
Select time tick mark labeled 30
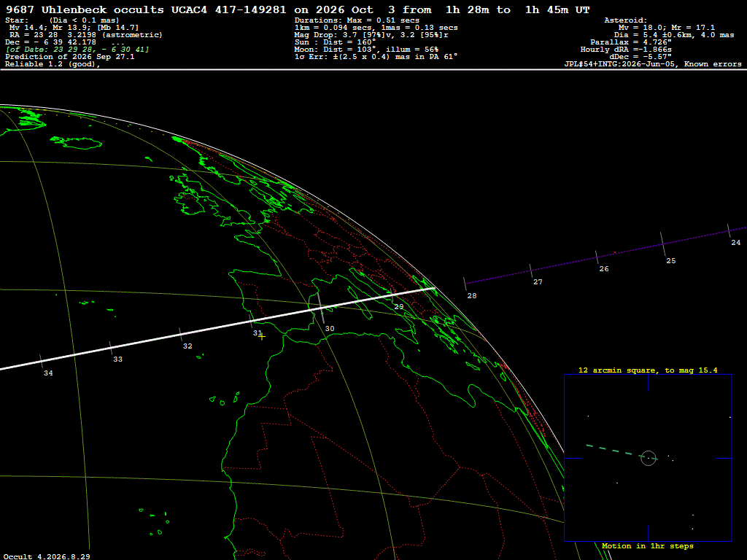pyautogui.click(x=321, y=308)
